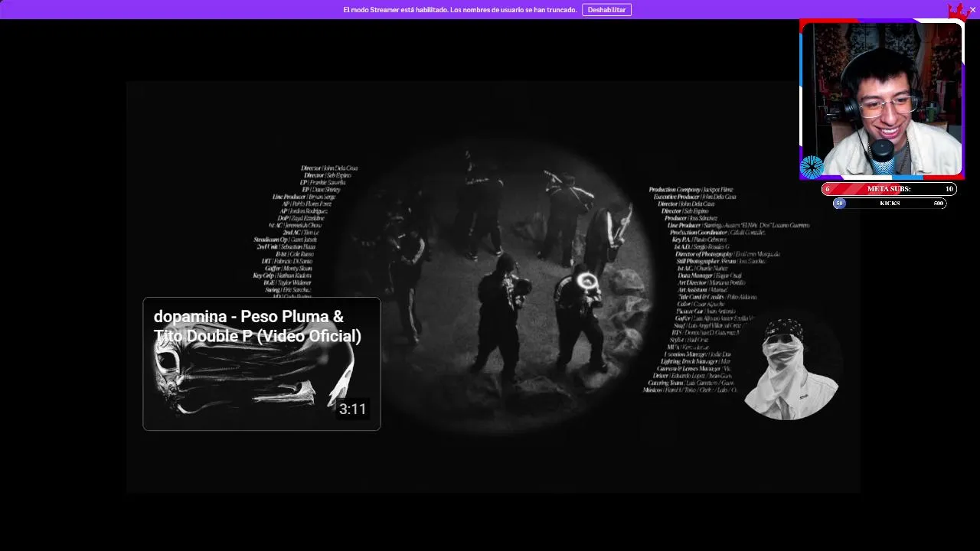The width and height of the screenshot is (980, 551).
Task: Close the streamer mode banner
Action: pos(972,10)
